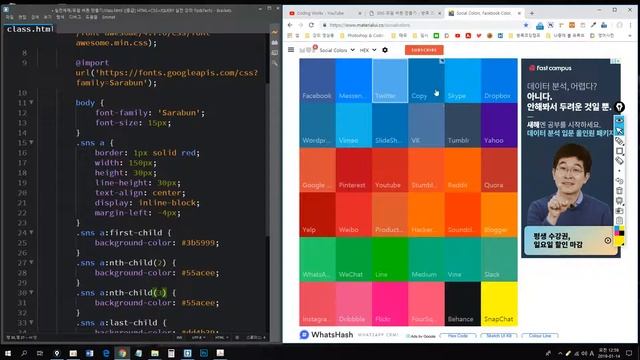
Task: Collapse the first-child rule fold at line 24
Action: (x=31, y=233)
